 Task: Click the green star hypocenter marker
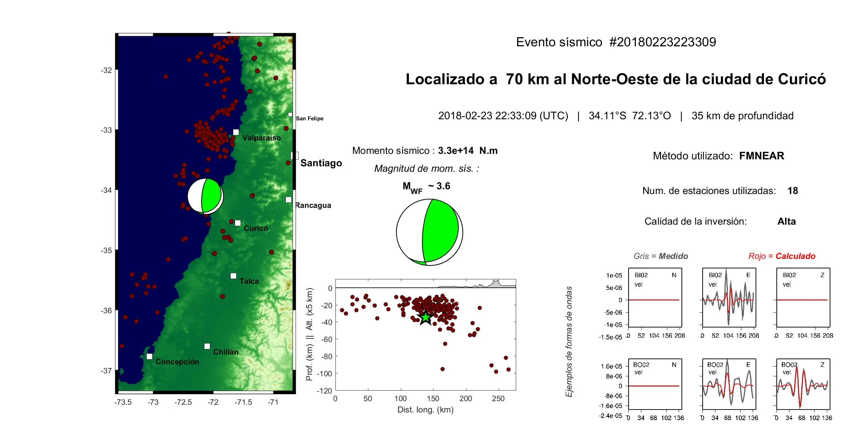(426, 318)
